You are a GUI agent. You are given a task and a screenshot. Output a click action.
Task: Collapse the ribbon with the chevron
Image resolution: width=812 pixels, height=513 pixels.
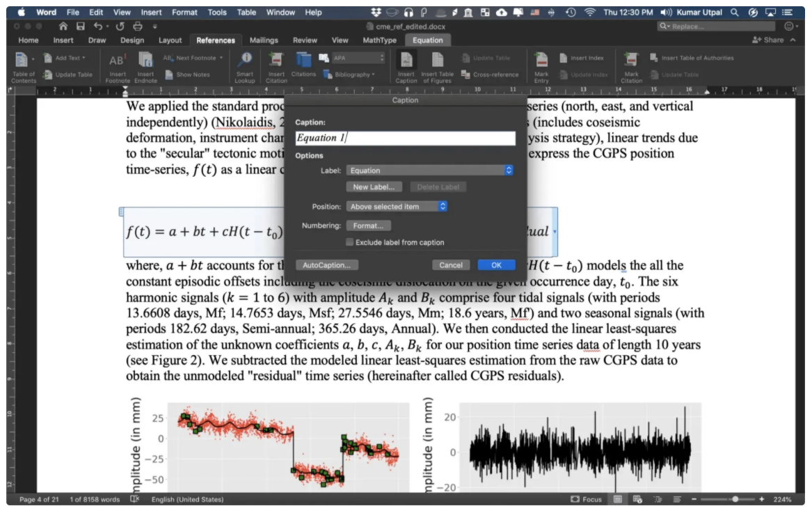coord(793,40)
